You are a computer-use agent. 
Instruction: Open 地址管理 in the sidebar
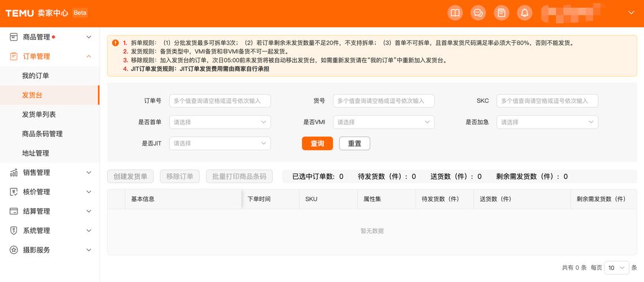coord(36,153)
